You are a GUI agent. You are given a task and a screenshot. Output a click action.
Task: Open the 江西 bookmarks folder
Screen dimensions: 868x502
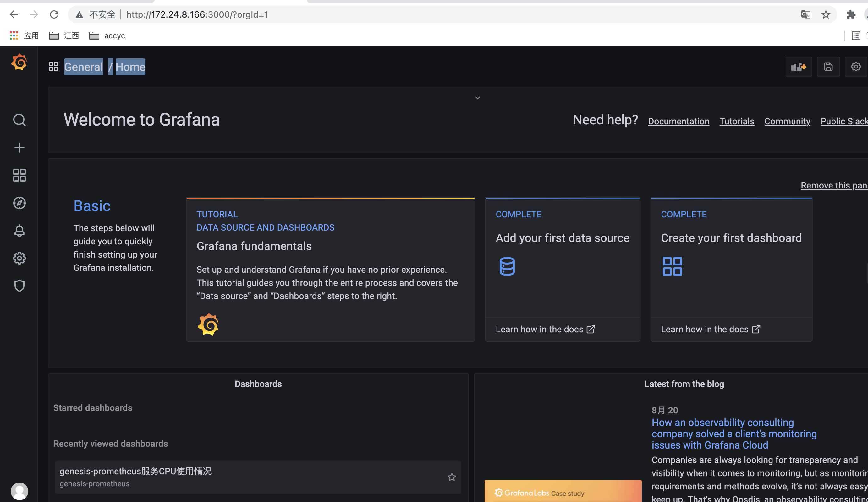[x=64, y=35]
